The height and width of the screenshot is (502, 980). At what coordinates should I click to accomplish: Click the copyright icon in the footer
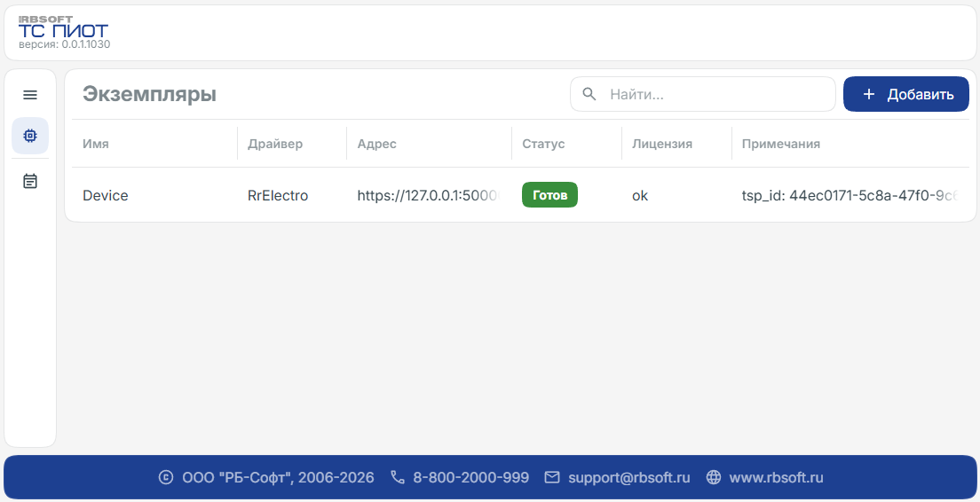coord(166,478)
